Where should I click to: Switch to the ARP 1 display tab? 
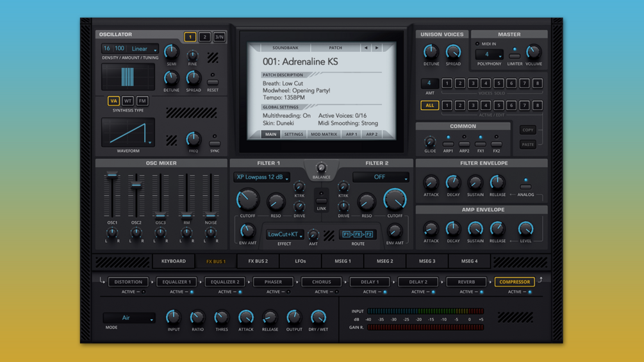[351, 135]
